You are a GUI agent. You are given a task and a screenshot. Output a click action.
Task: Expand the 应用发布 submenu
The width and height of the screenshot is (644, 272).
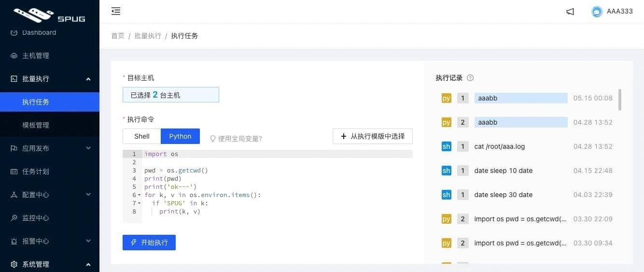(88, 148)
